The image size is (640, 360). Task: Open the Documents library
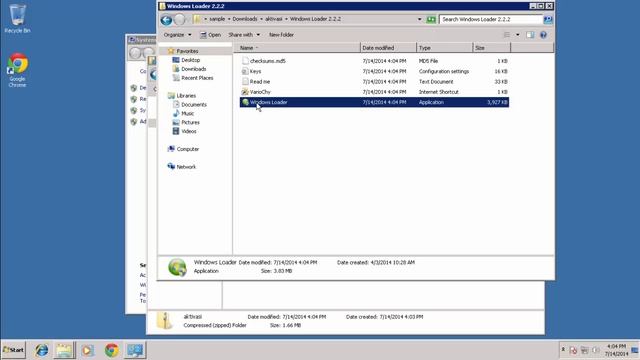pos(194,104)
